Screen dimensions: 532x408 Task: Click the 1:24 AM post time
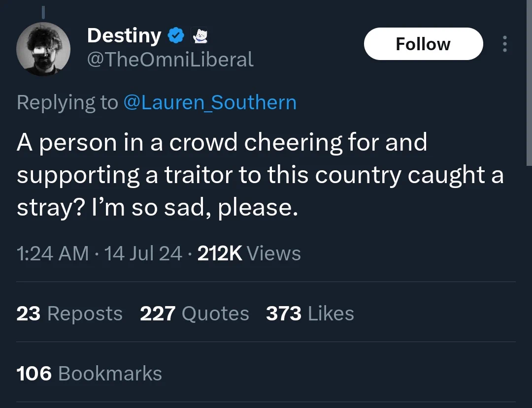(53, 253)
